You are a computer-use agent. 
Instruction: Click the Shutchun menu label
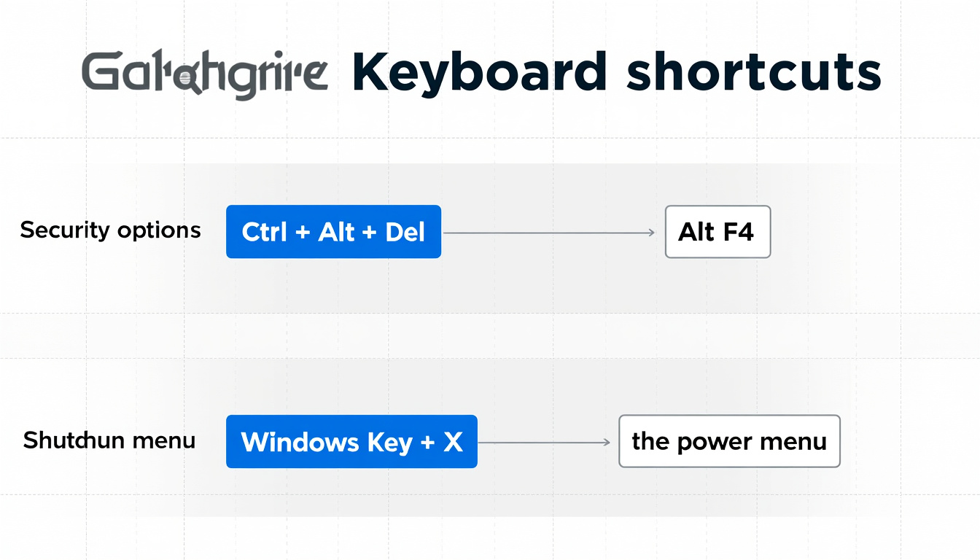pos(109,440)
